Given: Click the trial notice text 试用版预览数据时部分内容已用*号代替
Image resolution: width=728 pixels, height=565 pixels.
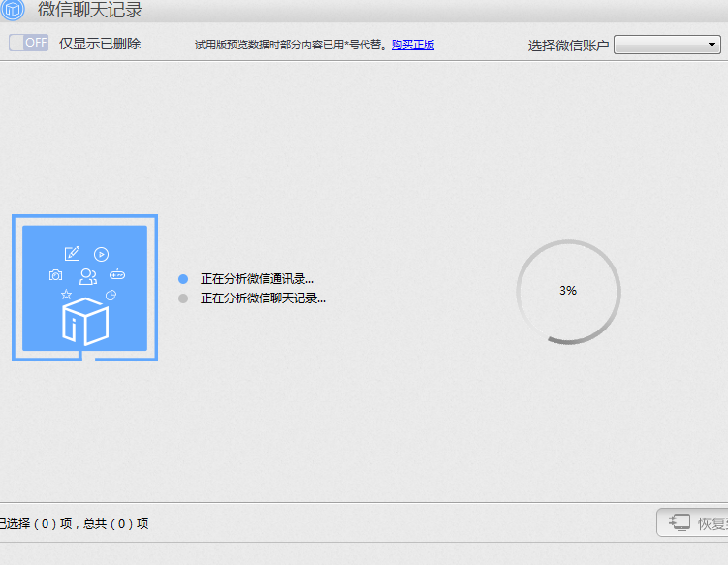Looking at the screenshot, I should pos(291,45).
